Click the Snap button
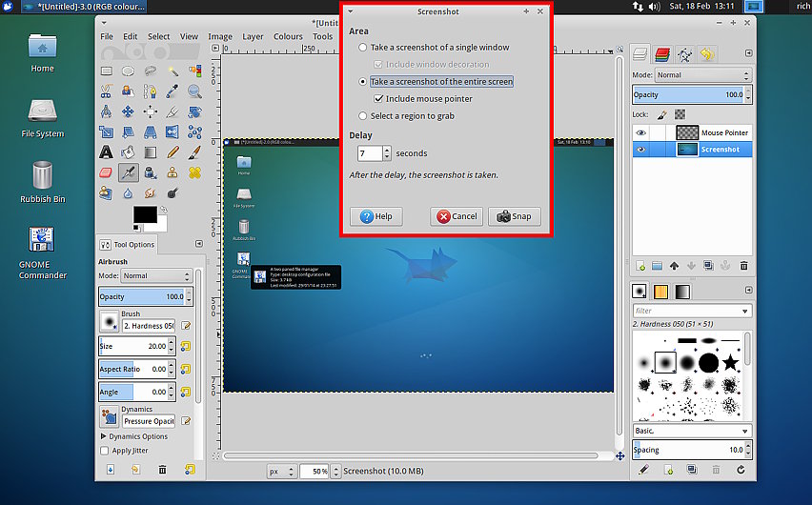This screenshot has width=812, height=505. point(515,216)
